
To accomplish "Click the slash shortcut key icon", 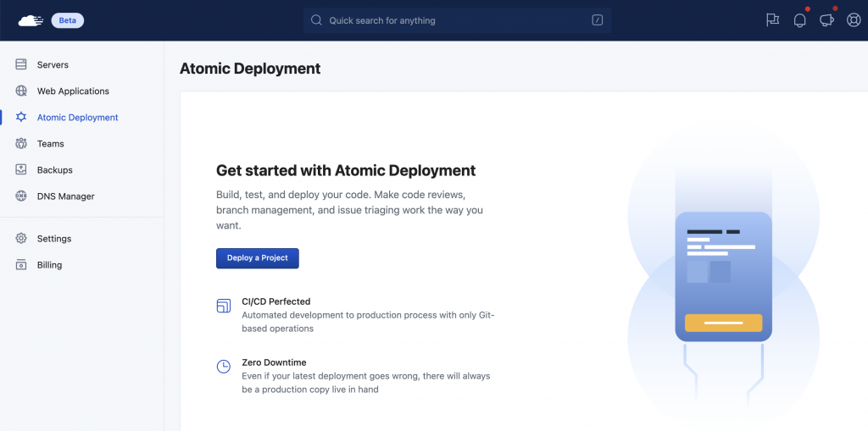I will (598, 20).
